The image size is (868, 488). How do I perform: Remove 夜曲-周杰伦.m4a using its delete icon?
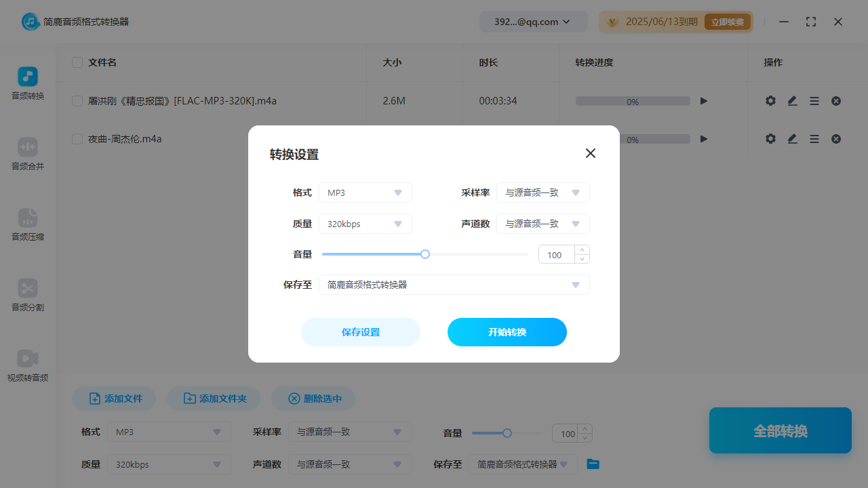coord(836,138)
